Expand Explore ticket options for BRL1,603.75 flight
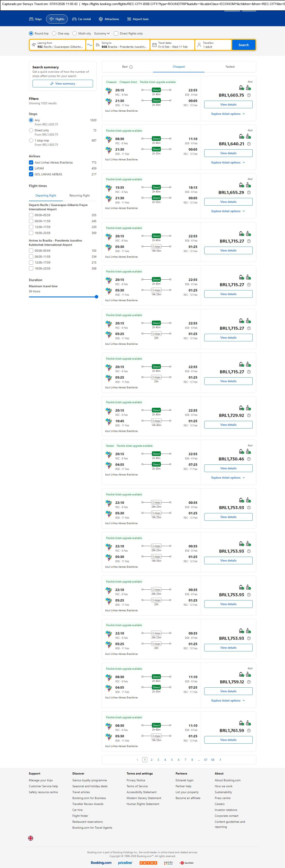The height and width of the screenshot is (868, 285). (228, 114)
